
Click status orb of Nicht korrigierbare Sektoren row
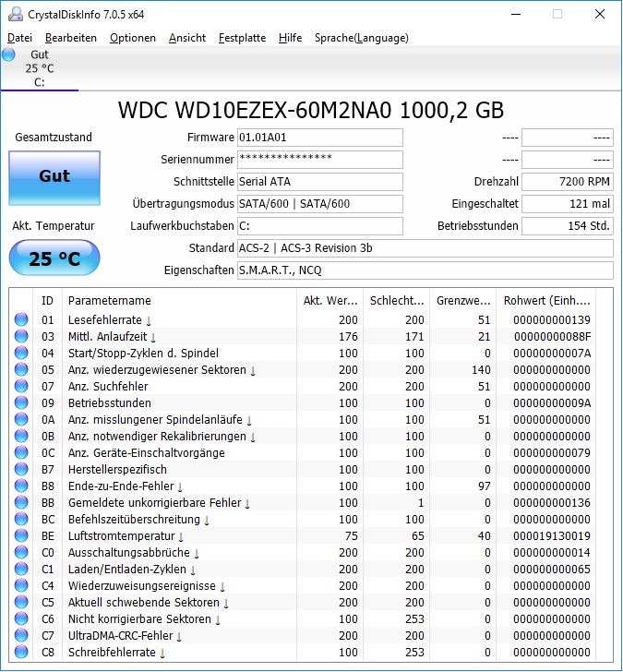pos(21,618)
